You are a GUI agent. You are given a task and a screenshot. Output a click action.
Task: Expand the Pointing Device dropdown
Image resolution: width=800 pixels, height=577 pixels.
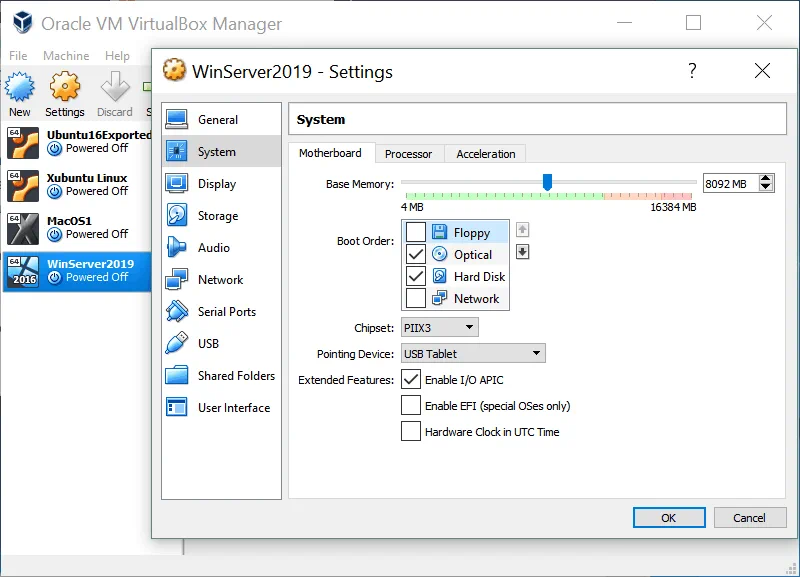[472, 353]
